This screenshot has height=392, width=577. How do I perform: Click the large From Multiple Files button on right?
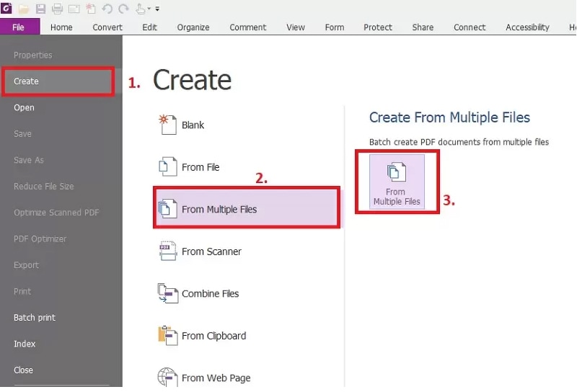(397, 182)
